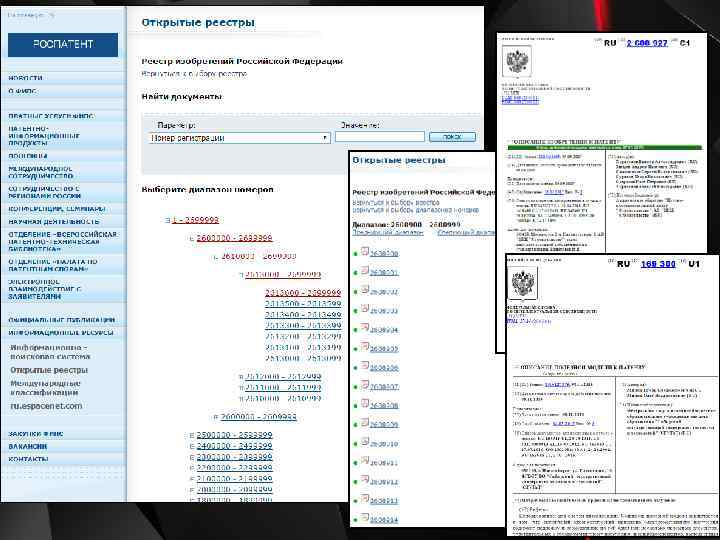Click the coat of arms on patent RU 169 300
The height and width of the screenshot is (540, 720).
pyautogui.click(x=523, y=283)
